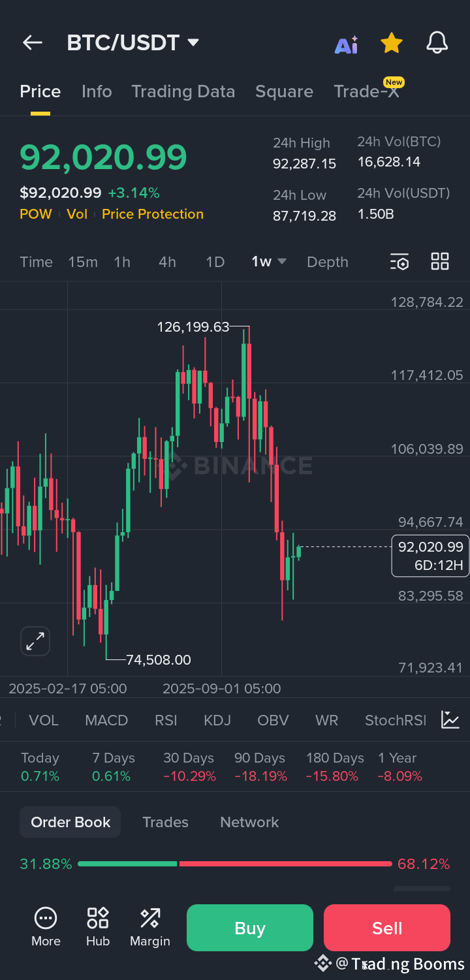Expand the 1w interval dropdown

coord(269,262)
